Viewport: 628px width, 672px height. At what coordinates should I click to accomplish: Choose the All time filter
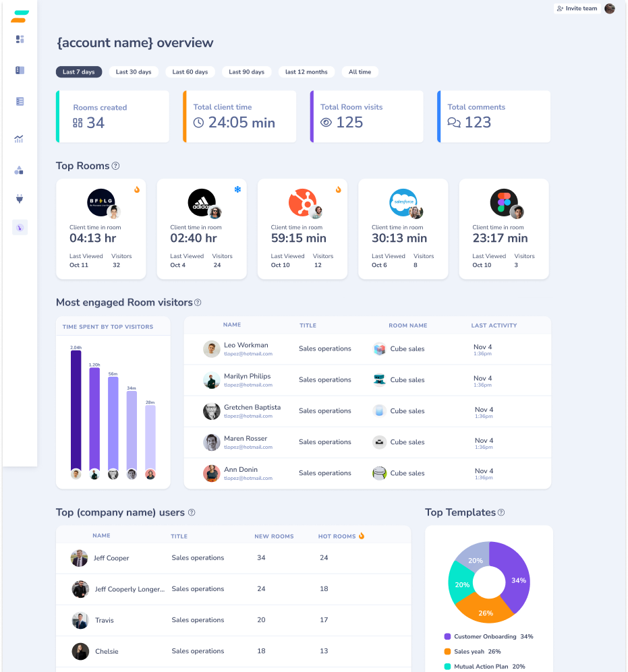[360, 72]
